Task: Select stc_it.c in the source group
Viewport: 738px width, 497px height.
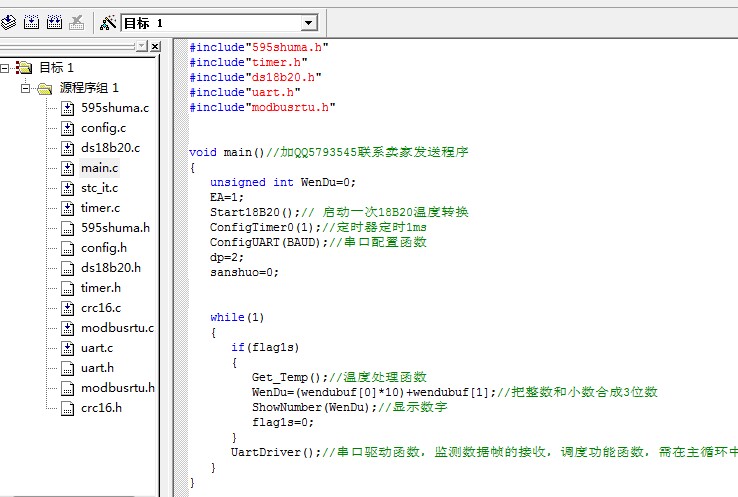Action: (99, 188)
